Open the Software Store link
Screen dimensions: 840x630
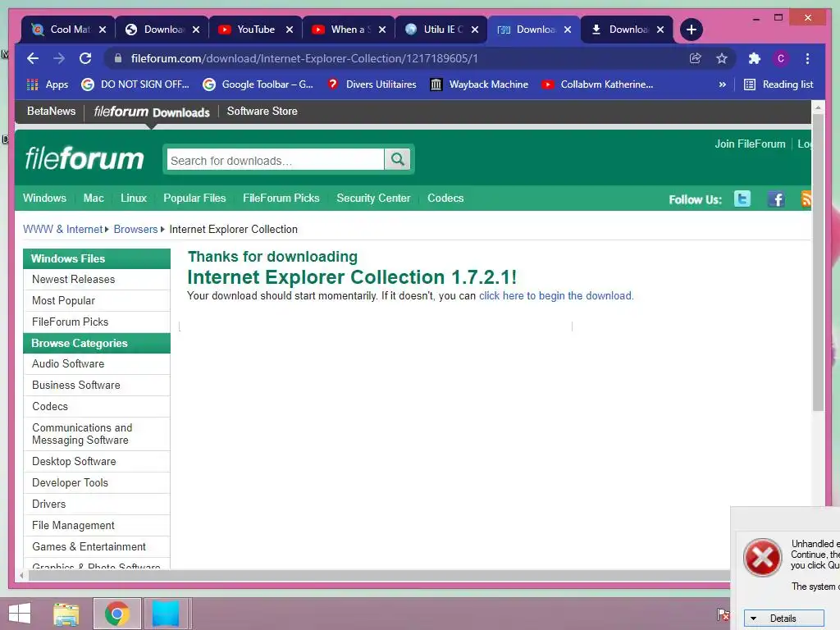(262, 111)
